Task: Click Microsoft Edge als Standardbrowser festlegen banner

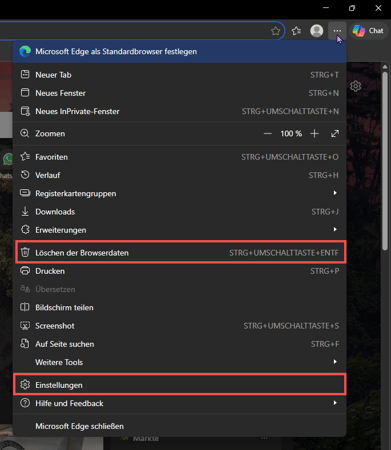Action: [179, 52]
